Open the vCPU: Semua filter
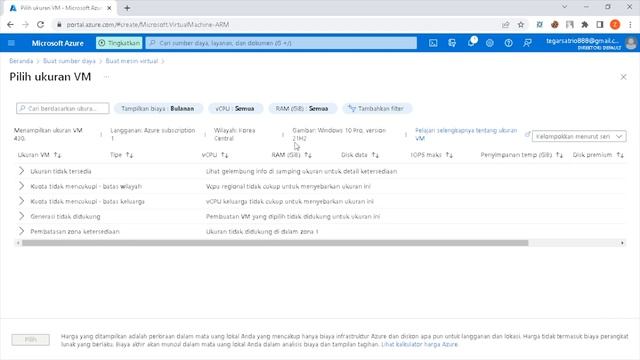This screenshot has width=640, height=360. [235, 109]
